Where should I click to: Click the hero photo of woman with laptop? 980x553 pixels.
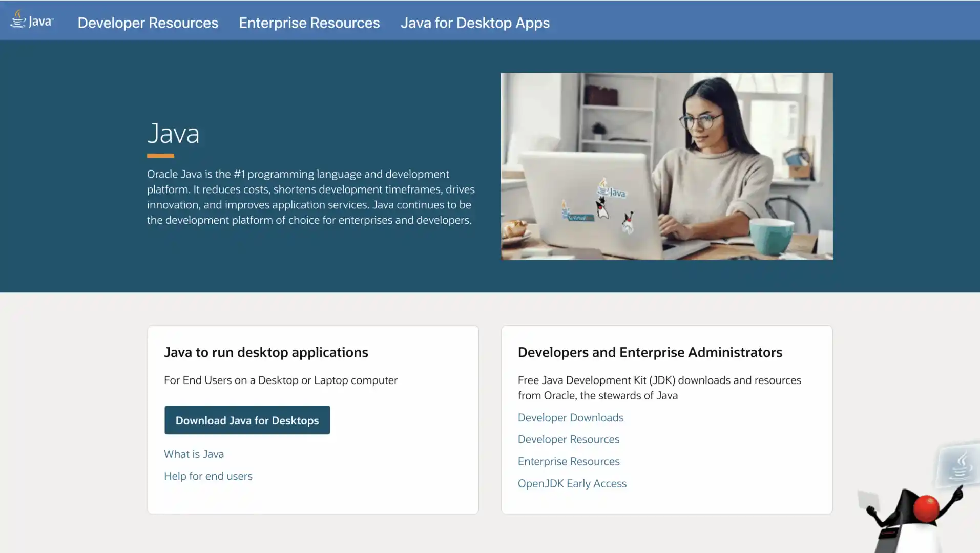point(666,166)
